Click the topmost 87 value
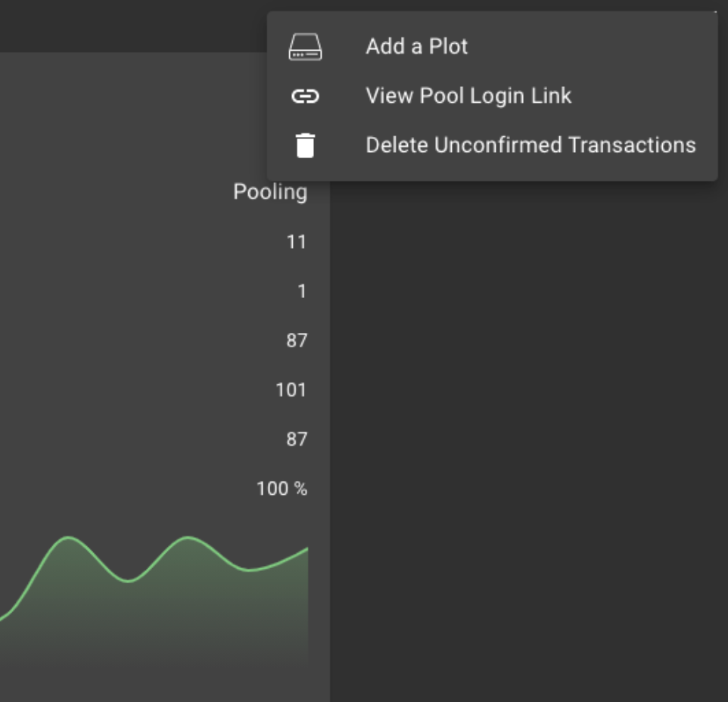Screen dimensions: 728x702 (x=297, y=341)
